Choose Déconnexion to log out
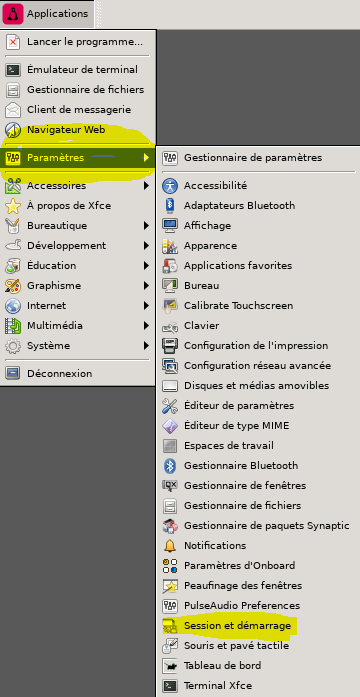The width and height of the screenshot is (360, 697). [x=78, y=373]
